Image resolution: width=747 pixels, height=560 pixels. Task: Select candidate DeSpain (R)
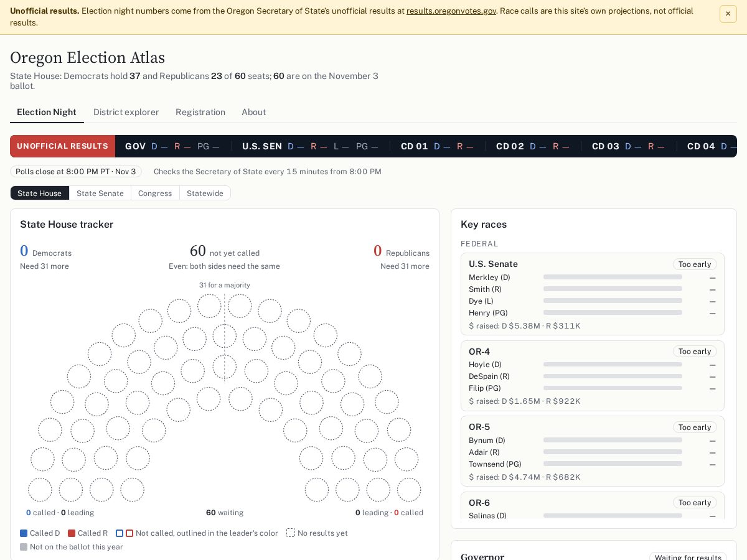489,376
